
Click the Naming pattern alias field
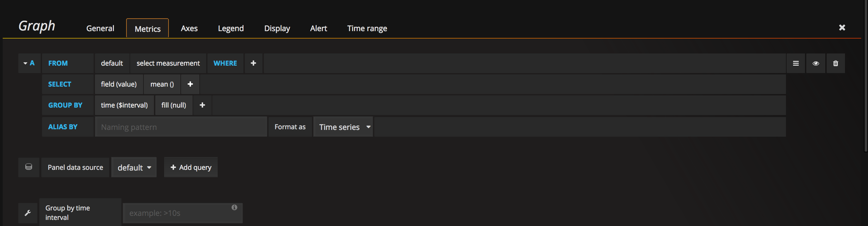pyautogui.click(x=181, y=127)
